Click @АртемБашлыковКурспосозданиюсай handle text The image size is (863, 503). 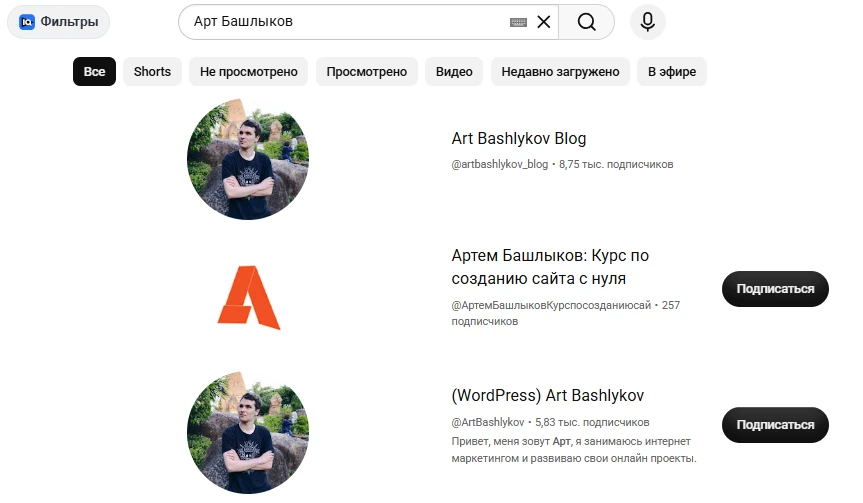[x=551, y=305]
